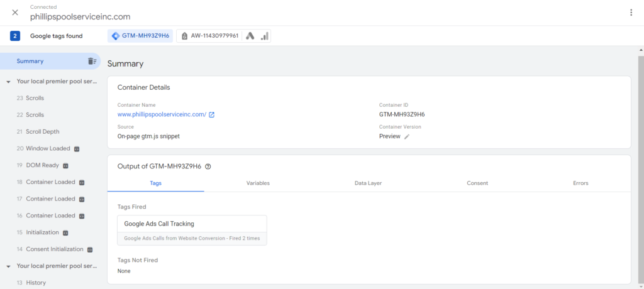This screenshot has width=644, height=289.
Task: Click the API icon beside 18 Container Loaded
Action: click(x=82, y=182)
